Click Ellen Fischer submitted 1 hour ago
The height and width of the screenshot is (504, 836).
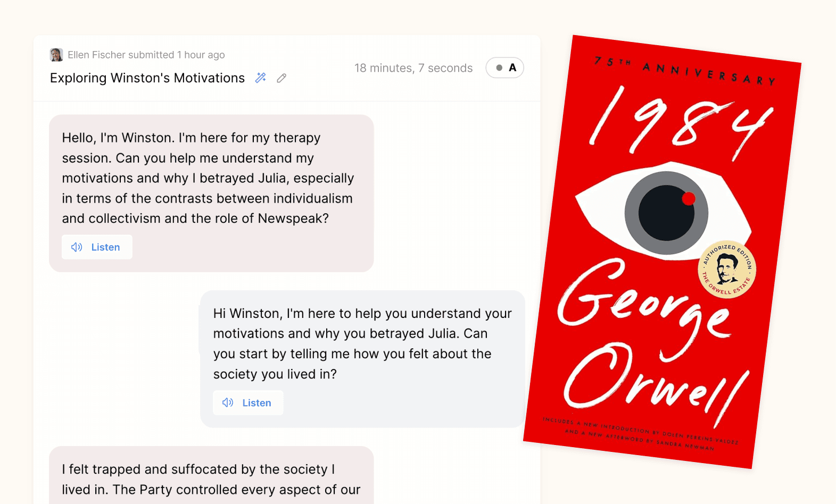click(x=146, y=55)
